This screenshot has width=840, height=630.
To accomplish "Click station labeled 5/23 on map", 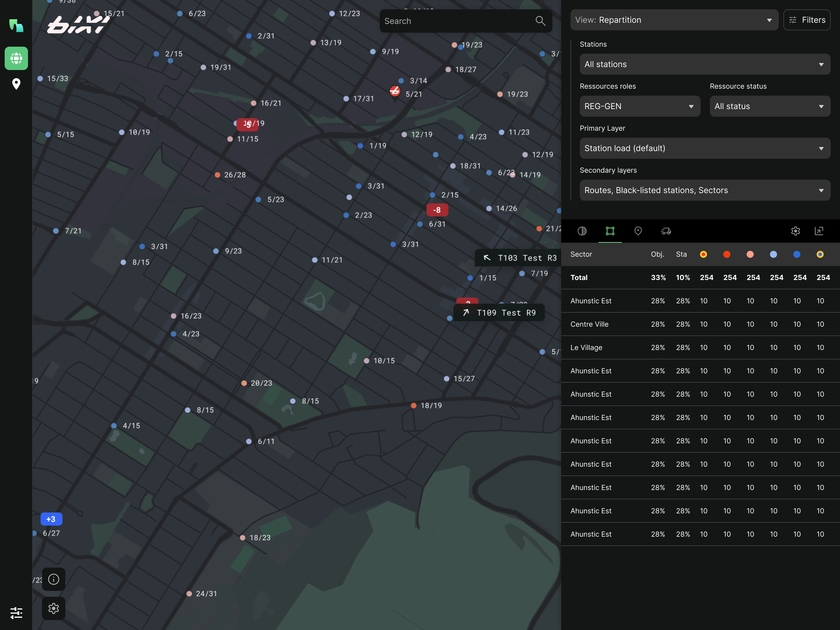I will (258, 199).
